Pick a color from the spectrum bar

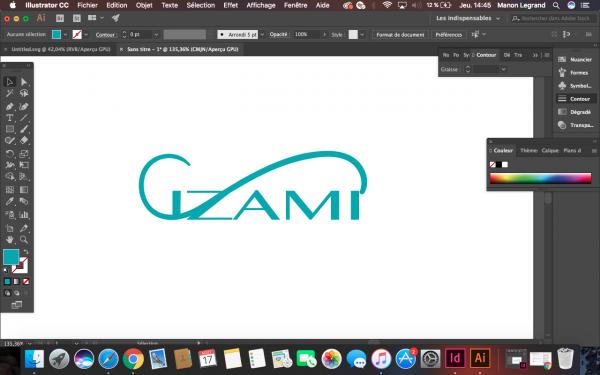click(x=540, y=178)
